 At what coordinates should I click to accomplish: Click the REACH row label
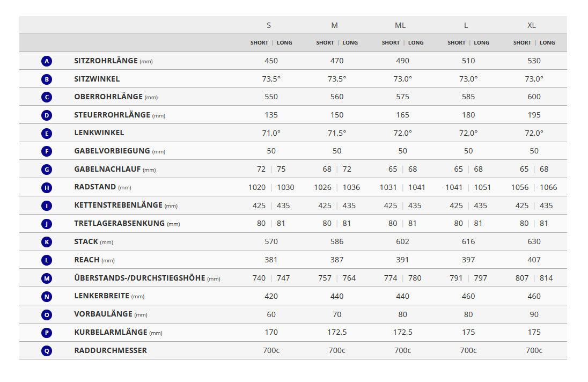[x=87, y=260]
